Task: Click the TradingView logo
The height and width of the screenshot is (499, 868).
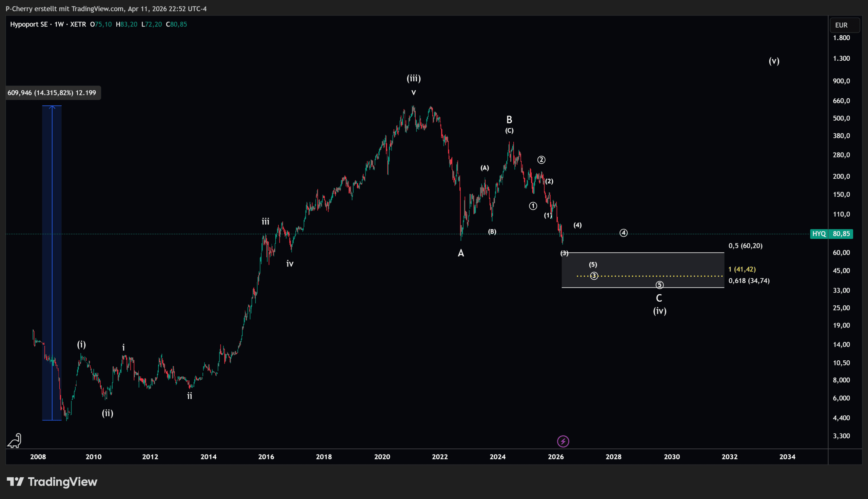Action: coord(52,482)
